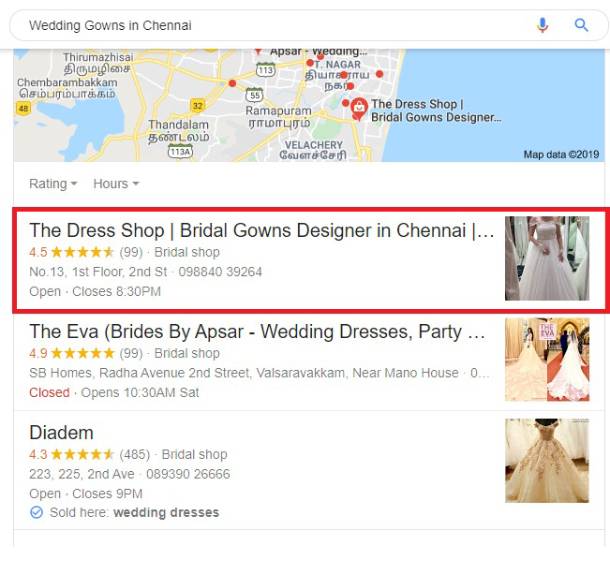Viewport: 610px width, 570px height.
Task: Click the blue magnifying glass search icon
Action: 581,25
